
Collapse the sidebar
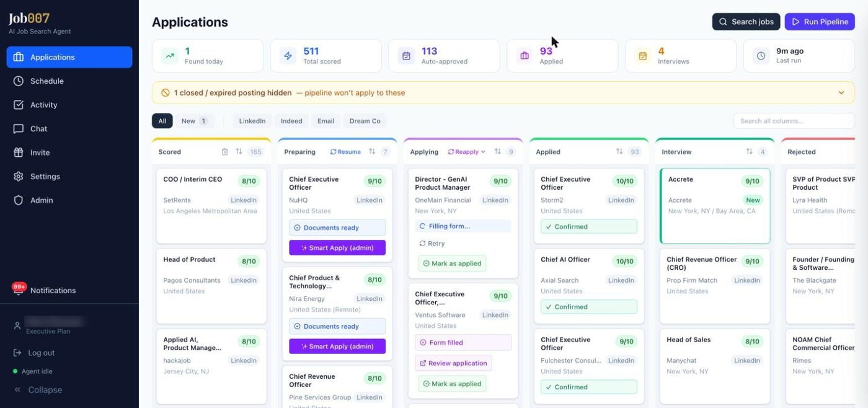point(38,390)
